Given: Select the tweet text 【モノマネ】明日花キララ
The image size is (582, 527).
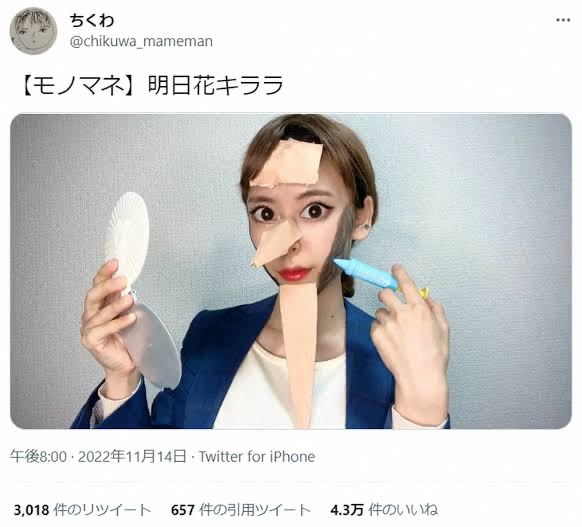Looking at the screenshot, I should click(x=151, y=85).
